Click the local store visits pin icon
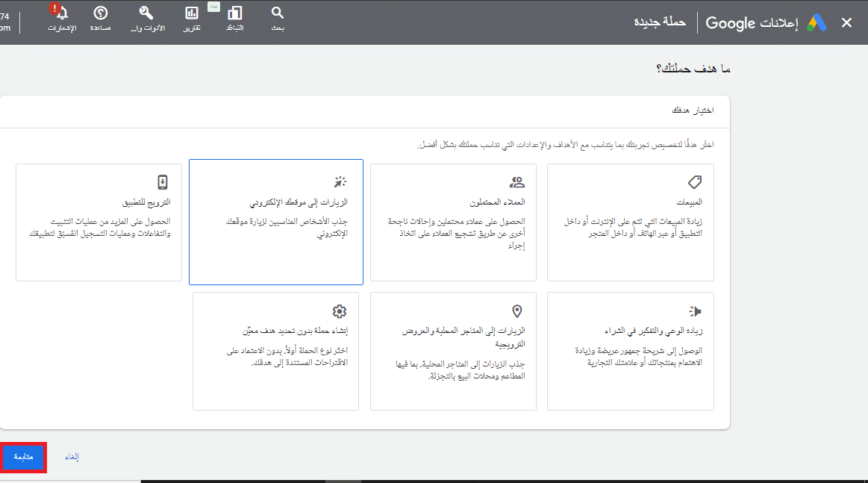The width and height of the screenshot is (868, 483). [x=517, y=311]
